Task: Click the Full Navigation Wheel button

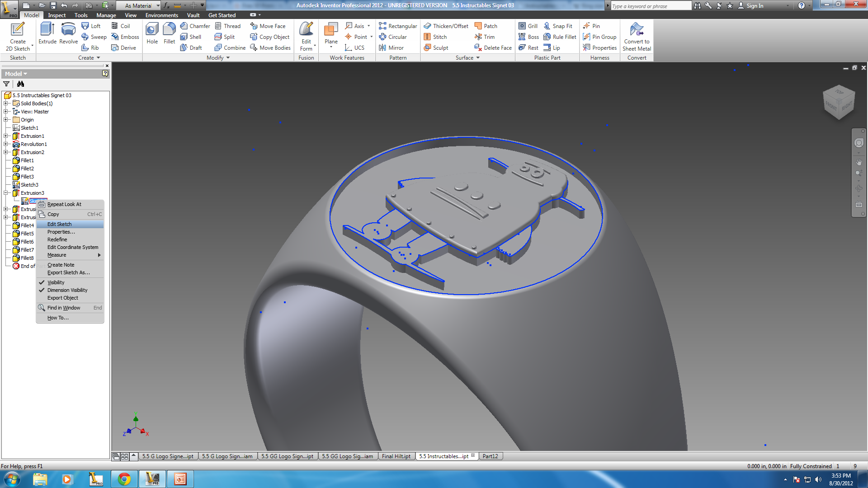Action: [x=859, y=143]
